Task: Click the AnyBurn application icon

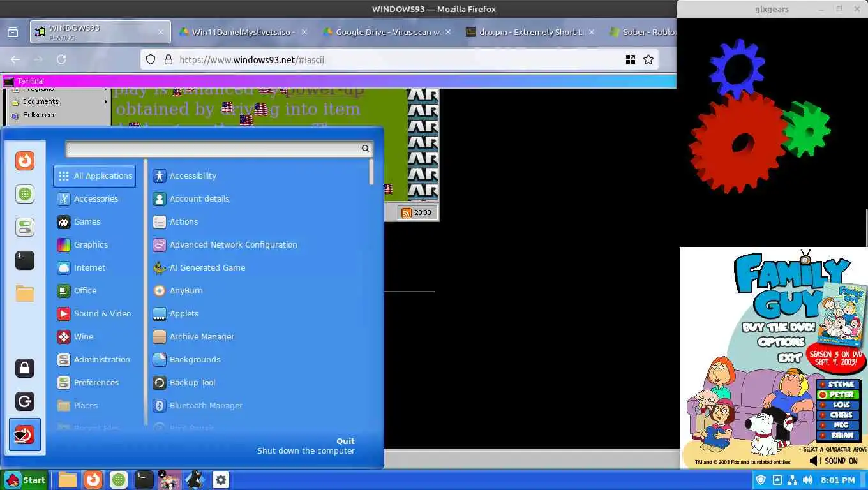Action: 160,291
